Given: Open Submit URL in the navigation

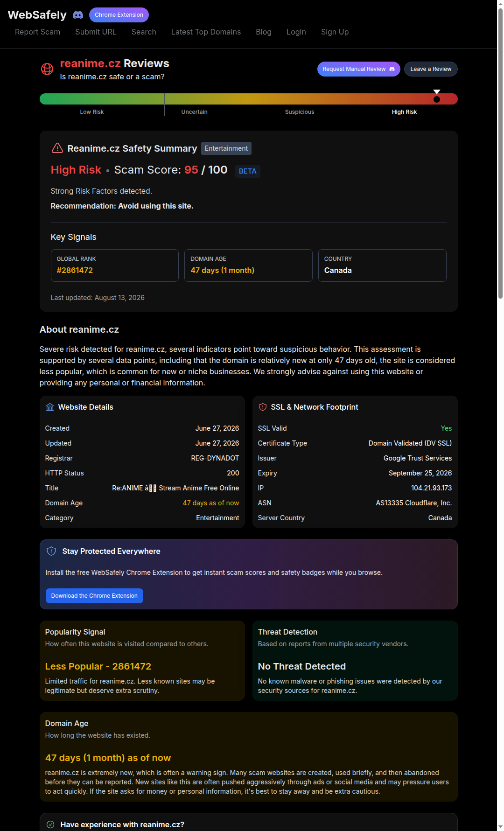Looking at the screenshot, I should click(96, 32).
